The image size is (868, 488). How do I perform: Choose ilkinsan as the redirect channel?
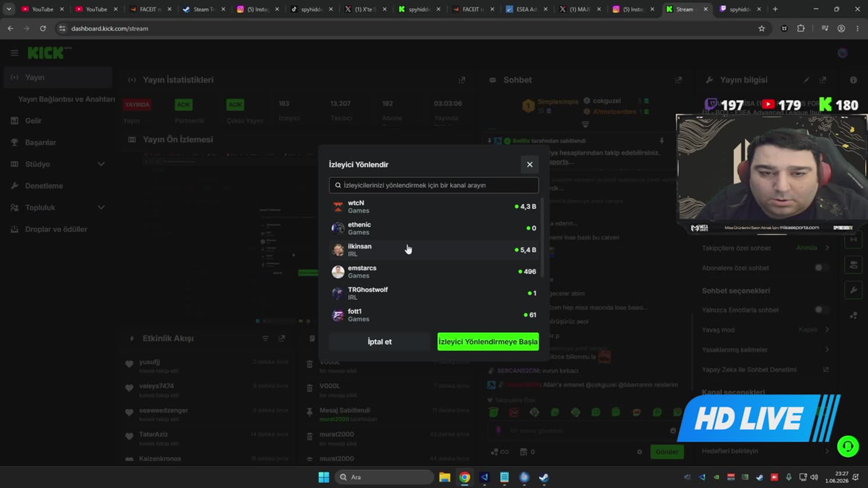434,250
